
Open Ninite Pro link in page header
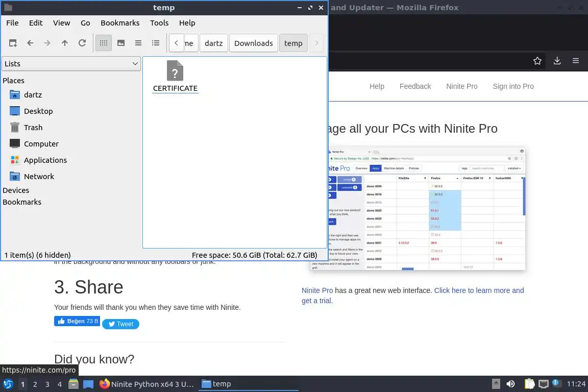click(x=461, y=86)
